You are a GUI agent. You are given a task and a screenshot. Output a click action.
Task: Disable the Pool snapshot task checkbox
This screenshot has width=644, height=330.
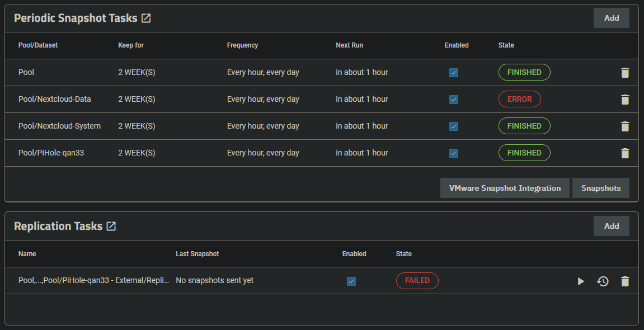[454, 73]
